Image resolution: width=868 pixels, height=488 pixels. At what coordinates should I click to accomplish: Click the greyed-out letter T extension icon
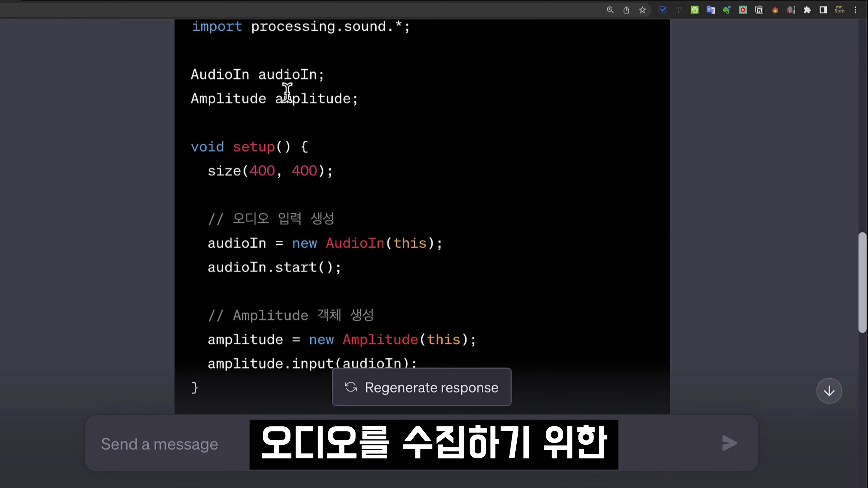[678, 10]
